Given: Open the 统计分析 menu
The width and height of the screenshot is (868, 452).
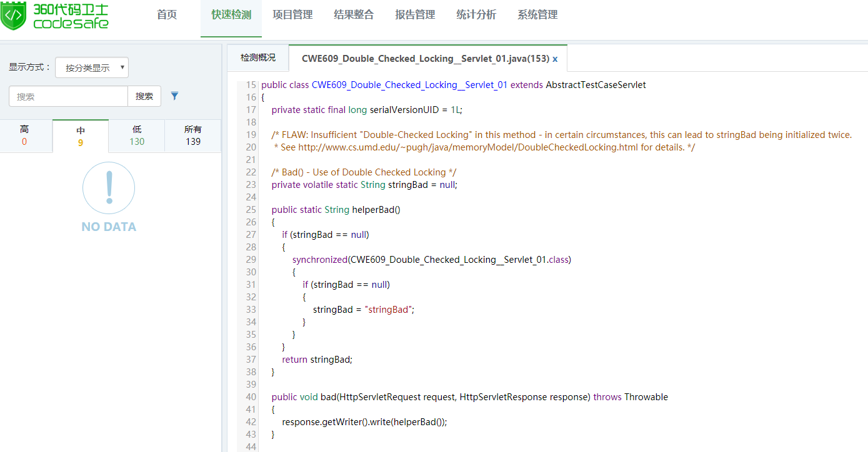Looking at the screenshot, I should tap(476, 15).
